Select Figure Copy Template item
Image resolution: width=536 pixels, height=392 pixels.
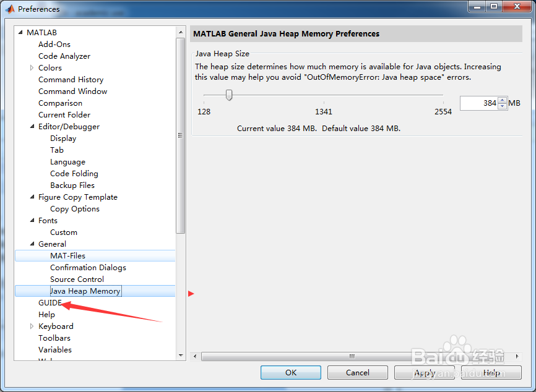[78, 197]
